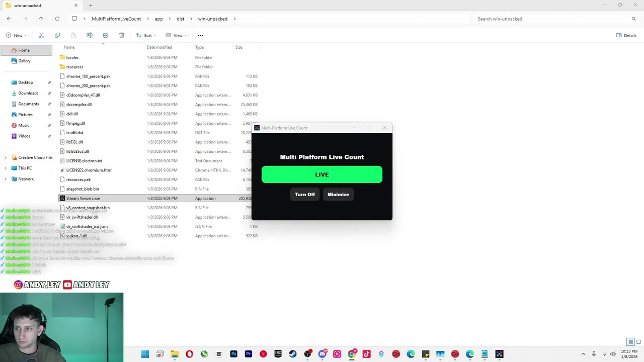Click the Share icon in Explorer toolbar
This screenshot has height=362, width=644.
[106, 35]
